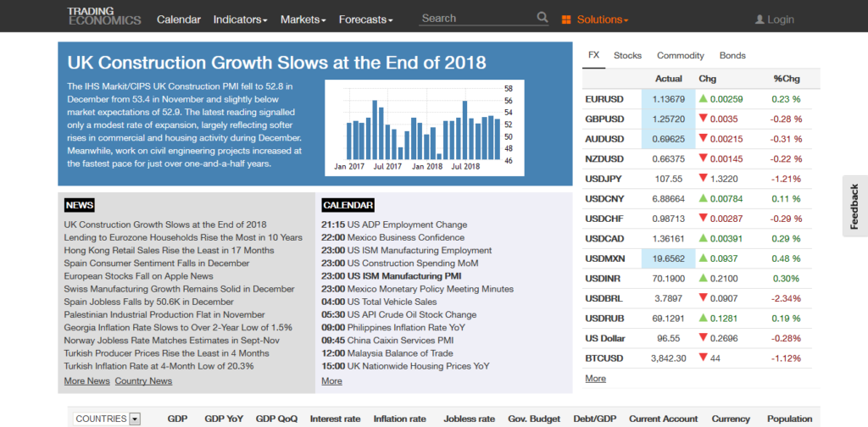Click More News link
This screenshot has width=868, height=427.
87,381
